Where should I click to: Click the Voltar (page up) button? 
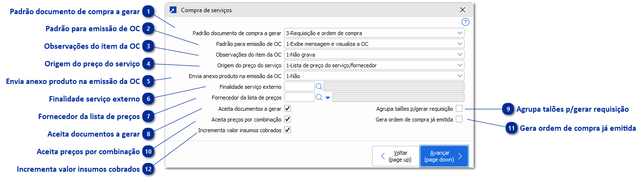[395, 156]
